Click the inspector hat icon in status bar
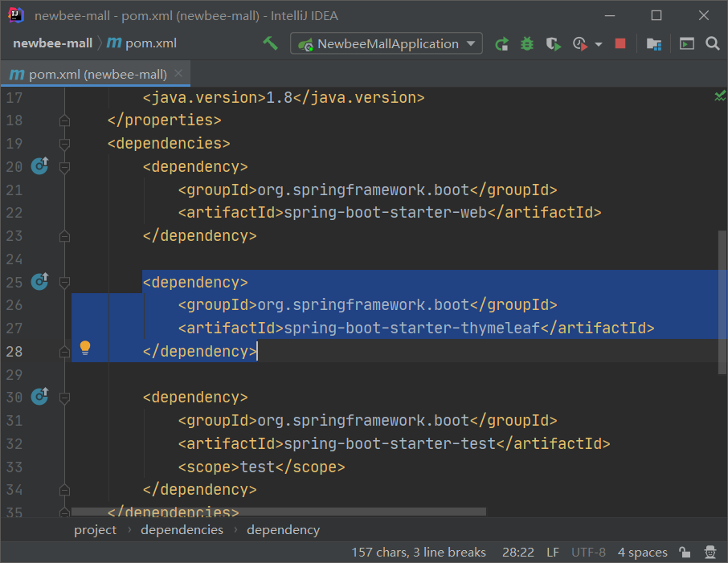The height and width of the screenshot is (563, 728). click(710, 552)
